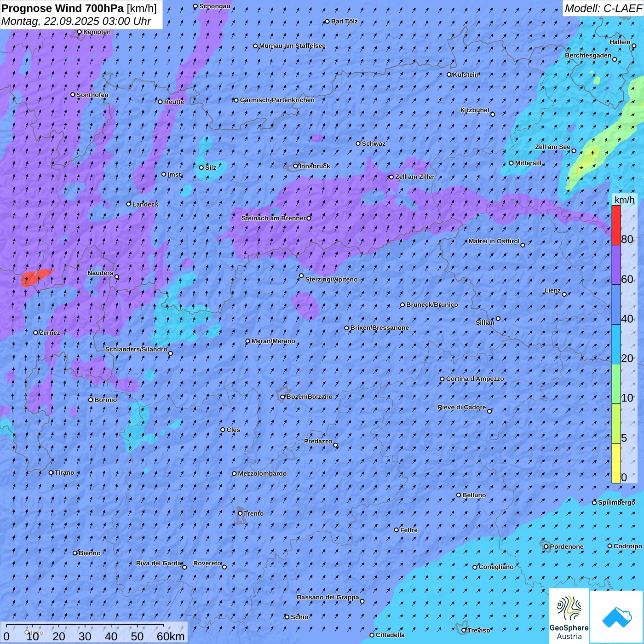Click the Bormio city label
Viewport: 644px width, 644px height.
(105, 400)
